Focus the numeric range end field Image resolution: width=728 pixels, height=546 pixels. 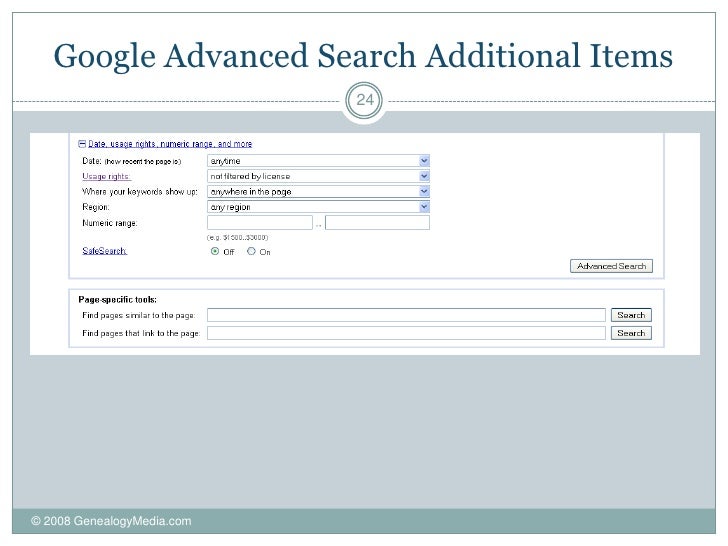377,223
